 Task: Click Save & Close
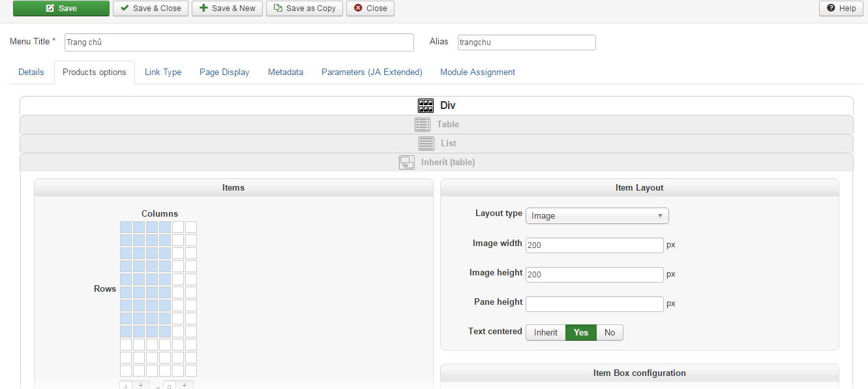tap(151, 8)
